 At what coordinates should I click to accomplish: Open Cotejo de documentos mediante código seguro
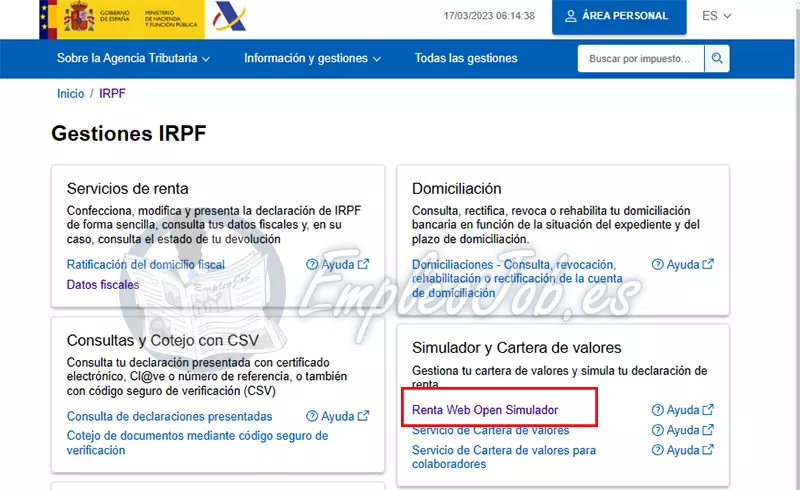197,443
